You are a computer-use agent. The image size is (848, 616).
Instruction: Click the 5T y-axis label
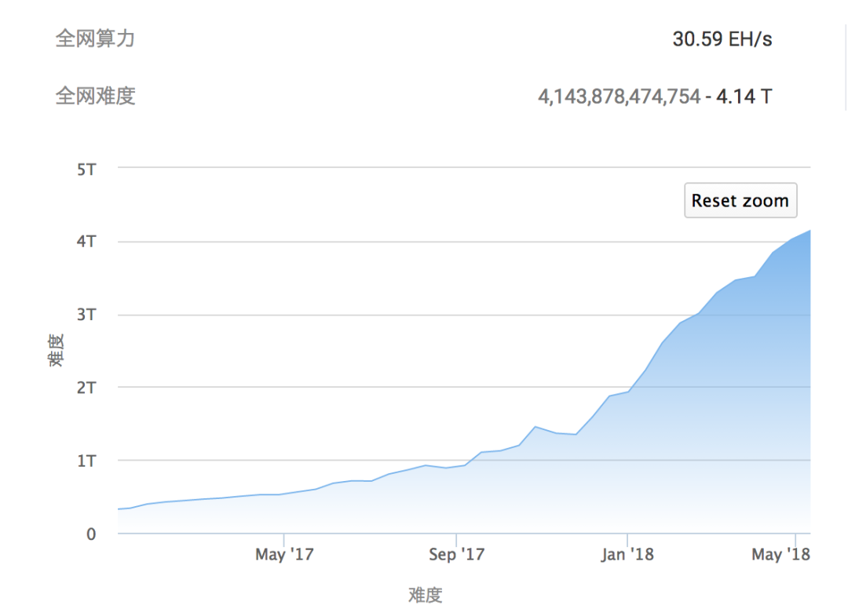coord(86,169)
